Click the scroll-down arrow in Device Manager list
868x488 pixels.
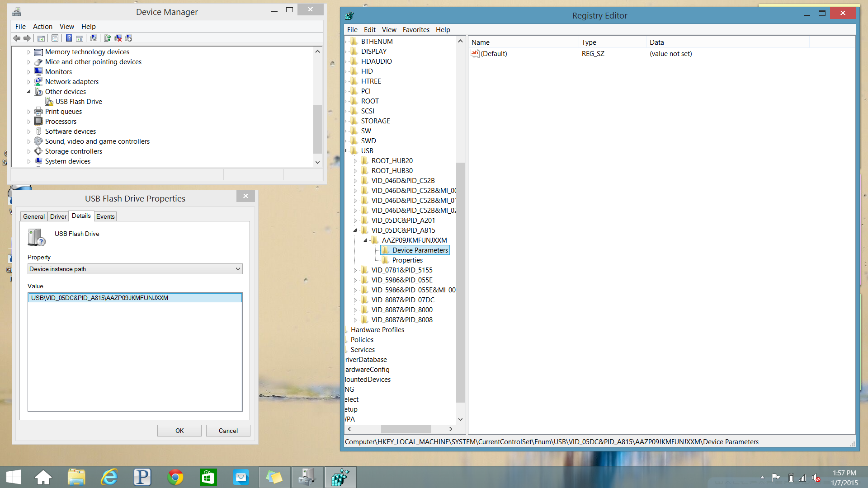pos(317,162)
